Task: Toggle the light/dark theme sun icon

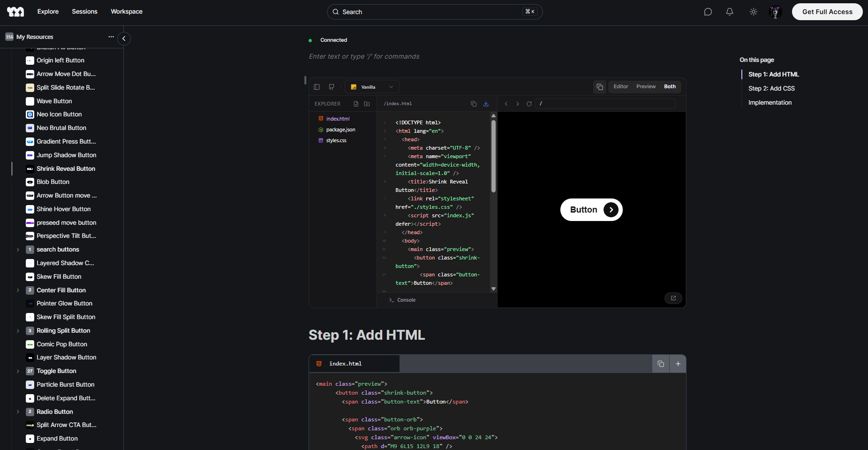Action: point(754,12)
